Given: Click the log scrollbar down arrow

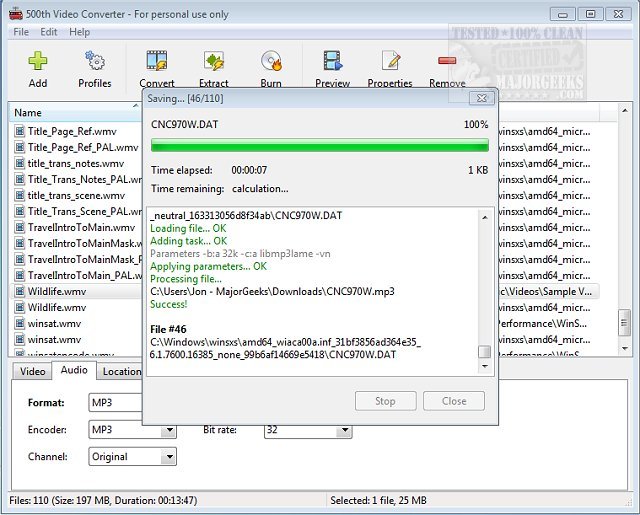Looking at the screenshot, I should (484, 366).
